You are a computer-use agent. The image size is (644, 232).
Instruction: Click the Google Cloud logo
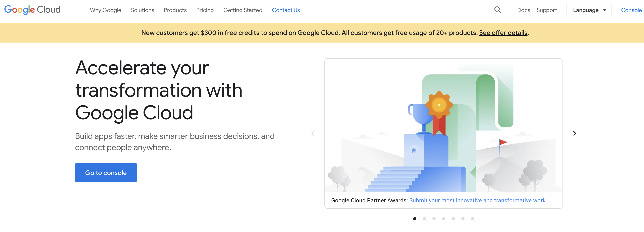(x=33, y=10)
